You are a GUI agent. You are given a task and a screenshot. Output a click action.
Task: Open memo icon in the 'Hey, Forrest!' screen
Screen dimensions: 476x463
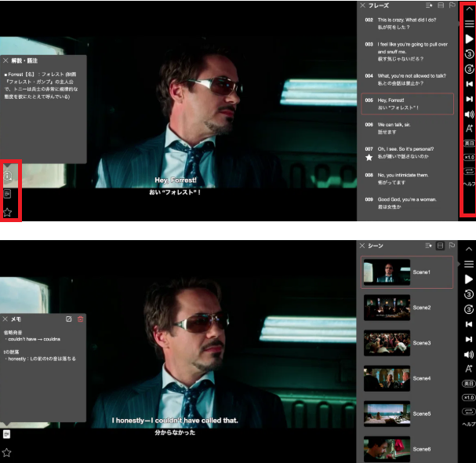(7, 194)
